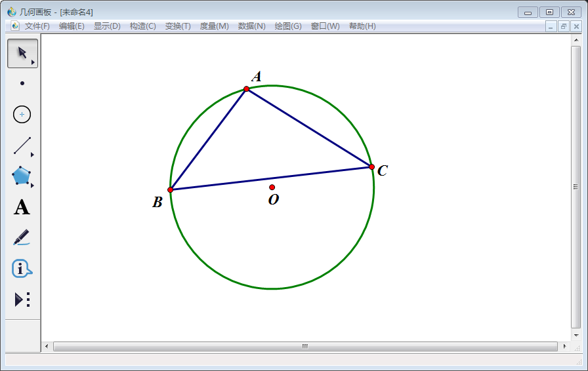Open the 绘图(G) menu

click(288, 26)
